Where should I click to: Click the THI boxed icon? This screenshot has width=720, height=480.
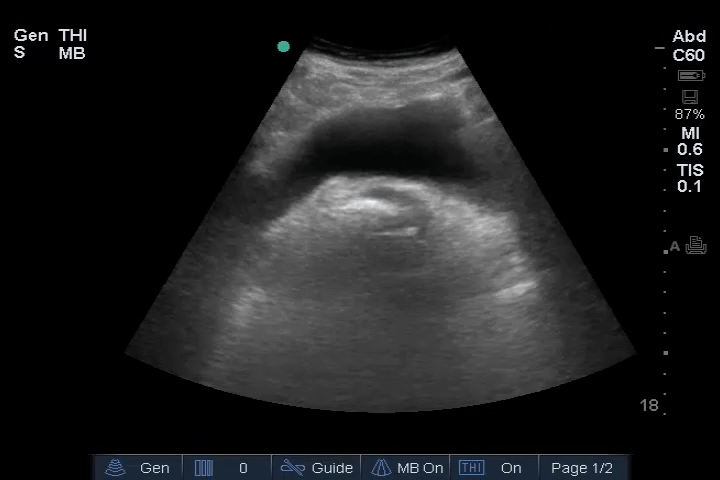[x=471, y=468]
